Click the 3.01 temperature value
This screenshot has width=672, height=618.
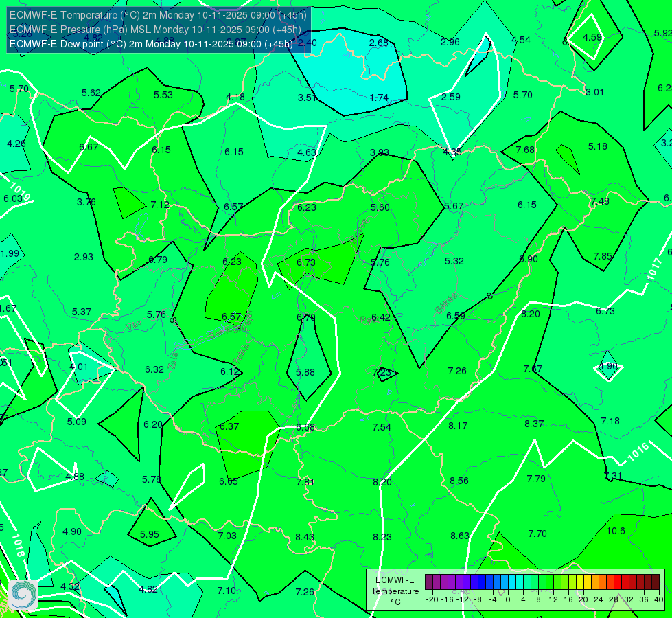(x=595, y=92)
